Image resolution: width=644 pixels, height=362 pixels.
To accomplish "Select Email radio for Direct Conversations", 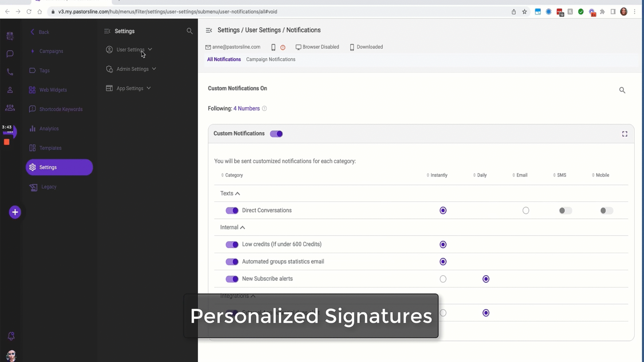I will coord(526,210).
